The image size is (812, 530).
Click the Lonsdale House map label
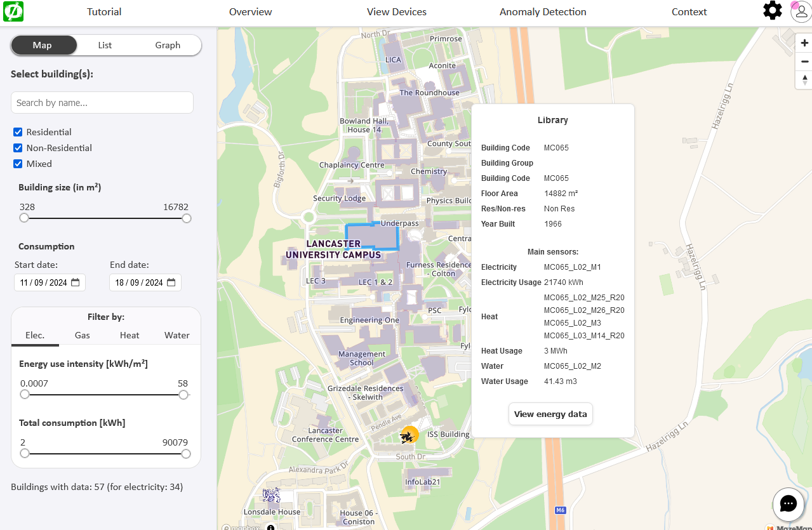pos(272,512)
